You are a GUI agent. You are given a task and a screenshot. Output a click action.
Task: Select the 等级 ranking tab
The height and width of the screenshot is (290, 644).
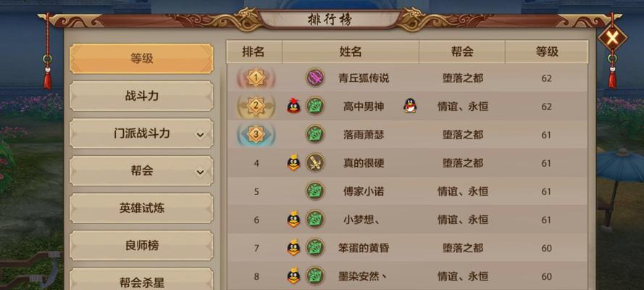coord(141,59)
